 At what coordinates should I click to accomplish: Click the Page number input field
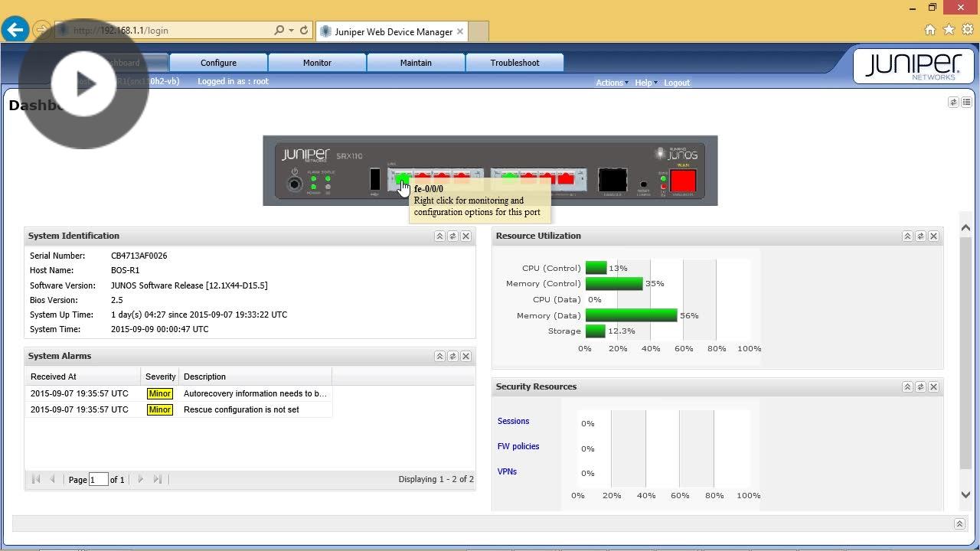coord(98,479)
